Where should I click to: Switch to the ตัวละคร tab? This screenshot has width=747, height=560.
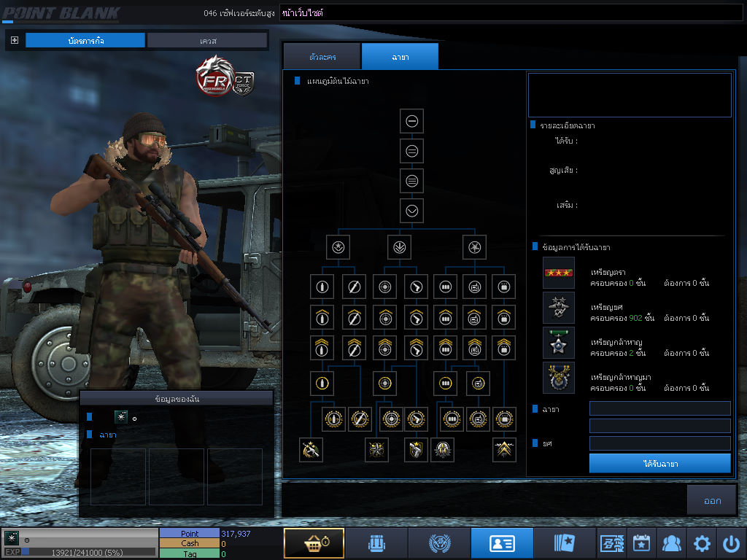322,57
